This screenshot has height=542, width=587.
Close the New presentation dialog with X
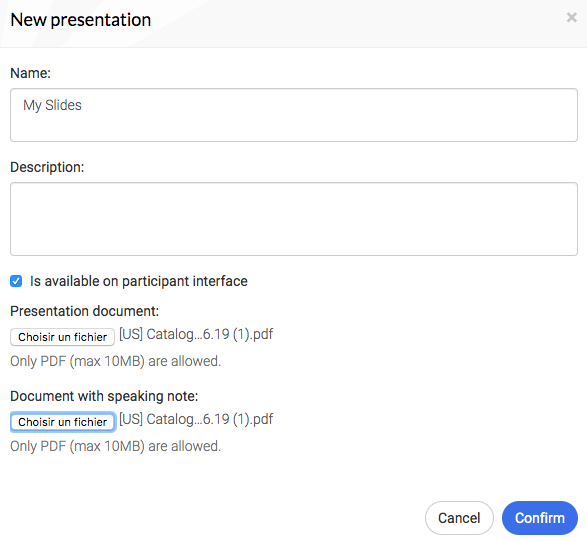571,17
